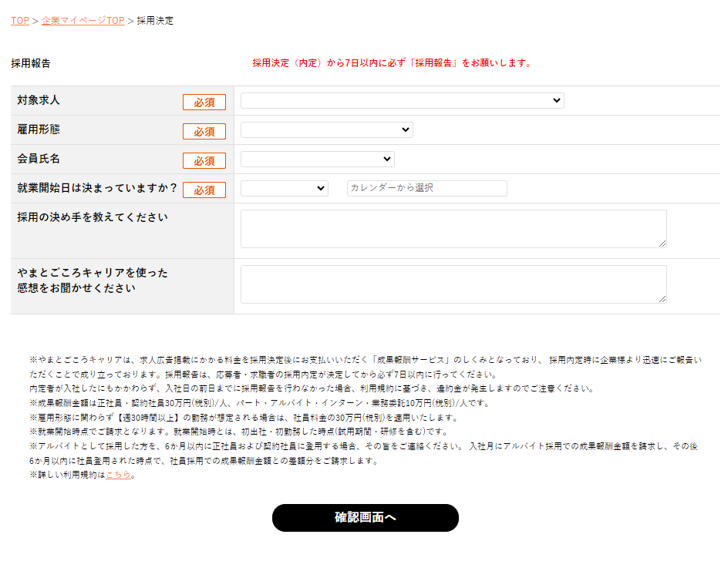
Task: Click resize handle of the feedback text area
Action: 662,299
